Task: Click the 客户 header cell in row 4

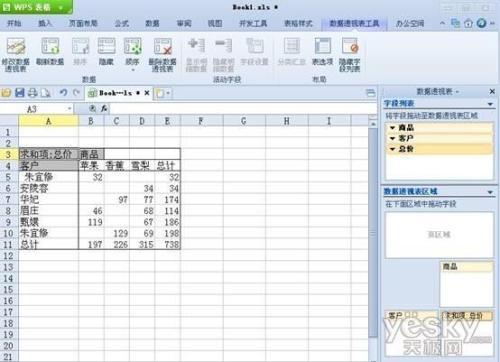Action: pos(49,166)
